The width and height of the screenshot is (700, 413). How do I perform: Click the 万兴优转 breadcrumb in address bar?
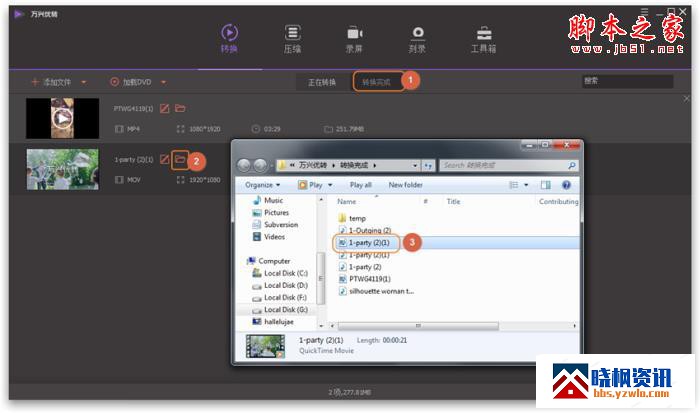(312, 166)
